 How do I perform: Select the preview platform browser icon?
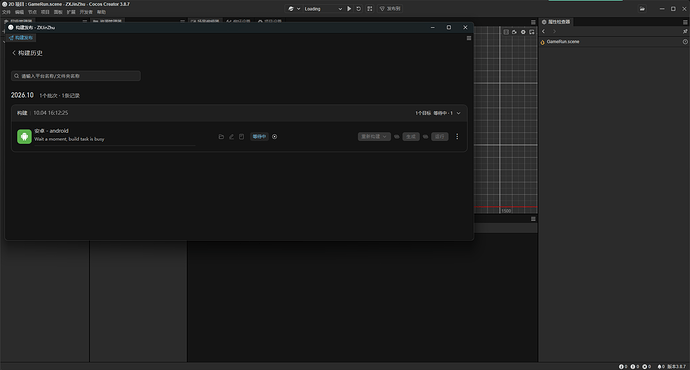point(291,9)
